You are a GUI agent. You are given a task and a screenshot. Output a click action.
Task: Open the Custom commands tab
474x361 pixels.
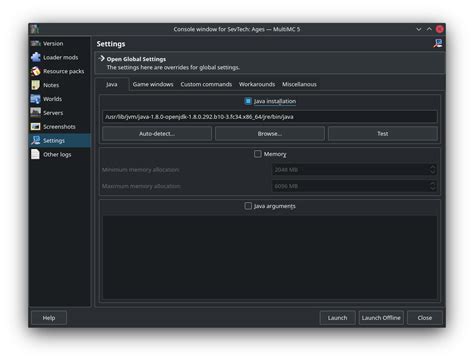(206, 84)
